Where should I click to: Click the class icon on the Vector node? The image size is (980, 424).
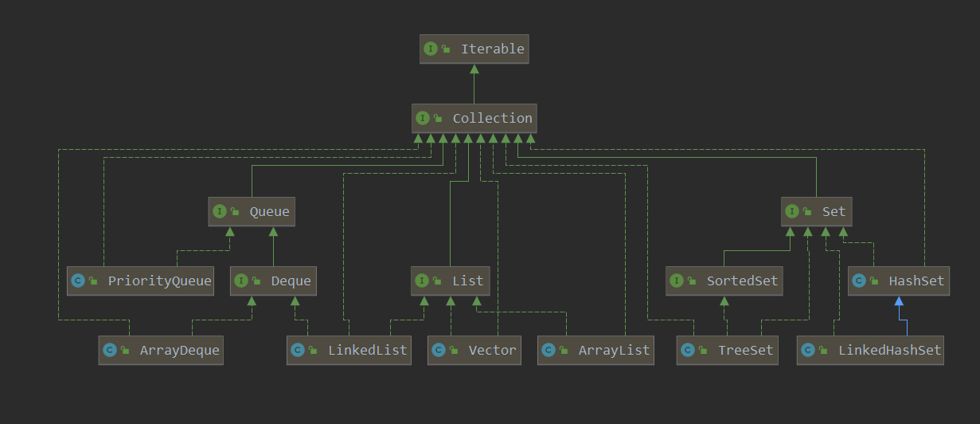pyautogui.click(x=439, y=350)
